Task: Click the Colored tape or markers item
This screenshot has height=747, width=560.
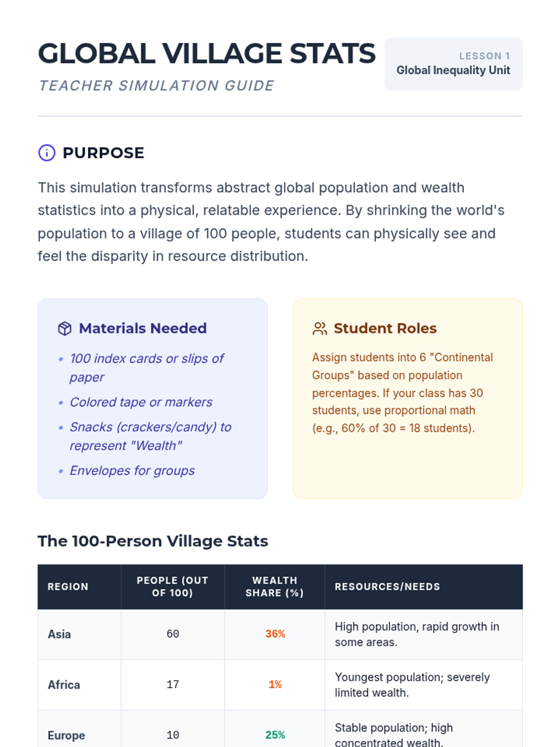Action: click(141, 402)
